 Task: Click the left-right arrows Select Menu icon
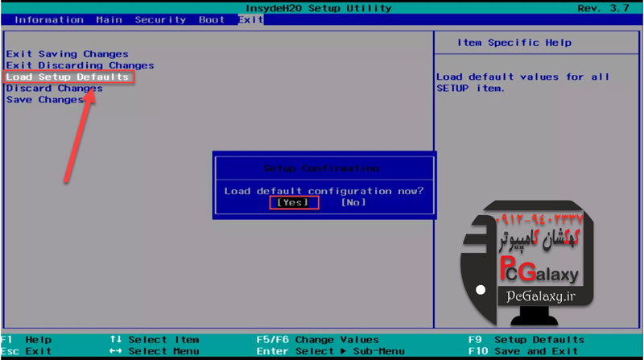pos(116,351)
